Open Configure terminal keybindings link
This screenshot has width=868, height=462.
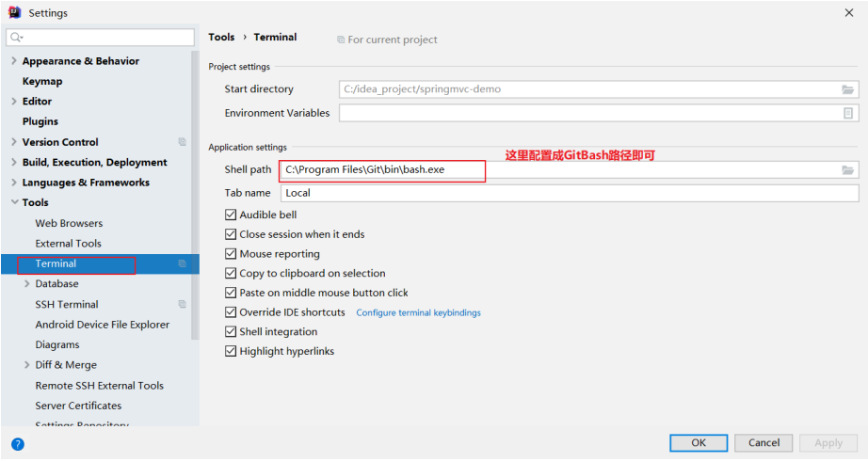click(418, 312)
